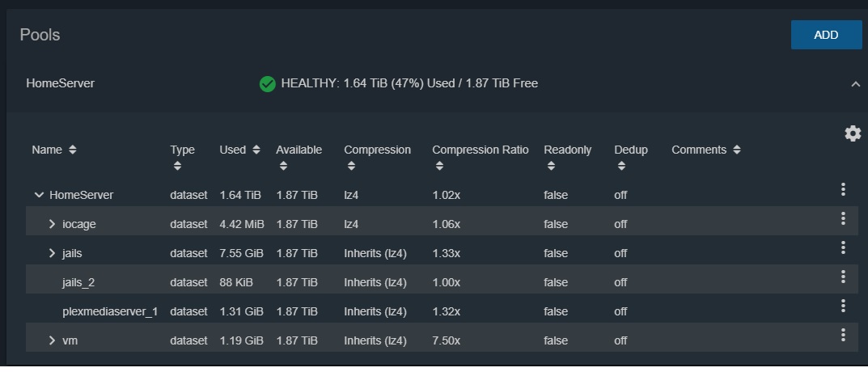Viewport: 868px width, 372px height.
Task: Sort by Used column arrows
Action: pos(256,150)
